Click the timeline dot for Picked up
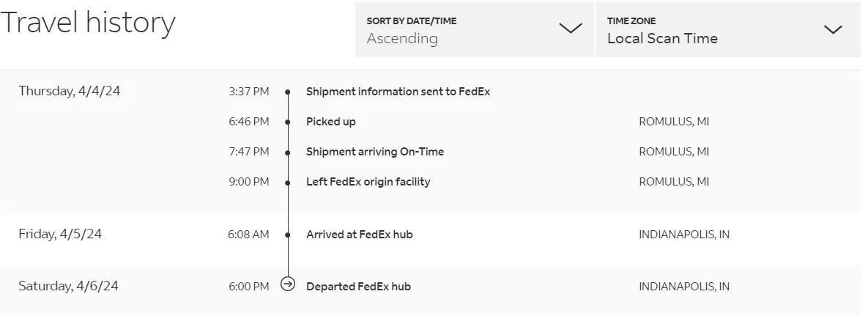 pos(288,122)
